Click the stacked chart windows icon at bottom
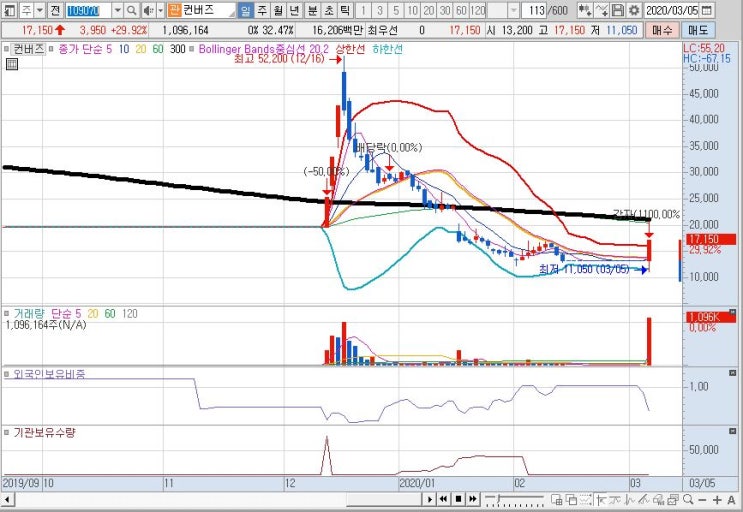 click(x=673, y=499)
